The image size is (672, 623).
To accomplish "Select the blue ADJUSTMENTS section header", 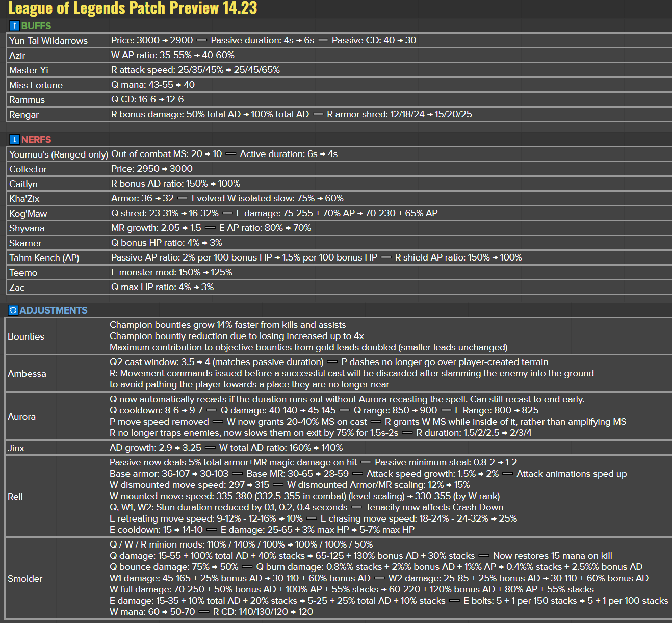I will pyautogui.click(x=54, y=310).
